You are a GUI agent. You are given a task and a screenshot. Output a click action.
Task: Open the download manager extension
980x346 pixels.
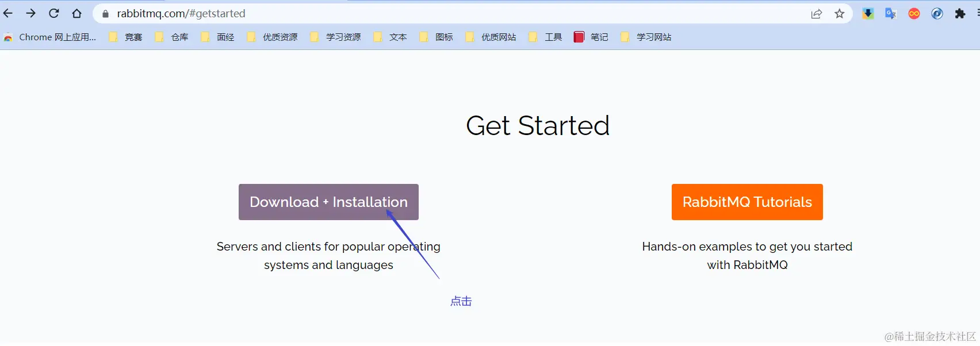[868, 14]
